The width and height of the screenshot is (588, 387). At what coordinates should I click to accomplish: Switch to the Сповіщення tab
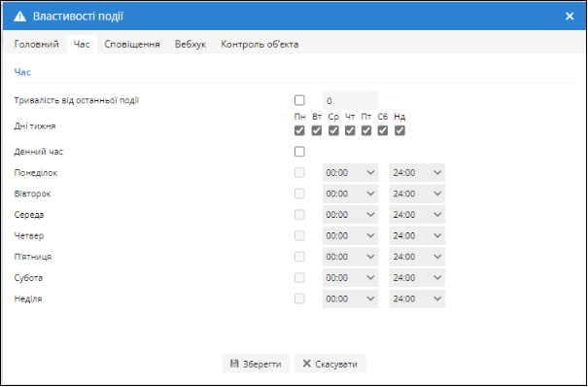[x=132, y=45]
